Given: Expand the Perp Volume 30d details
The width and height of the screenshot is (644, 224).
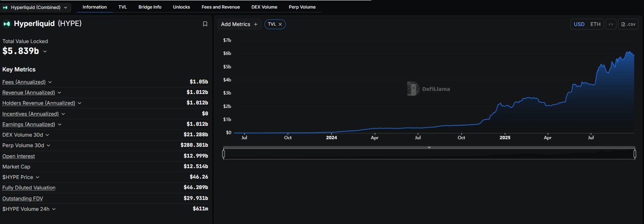Looking at the screenshot, I should pyautogui.click(x=49, y=146).
